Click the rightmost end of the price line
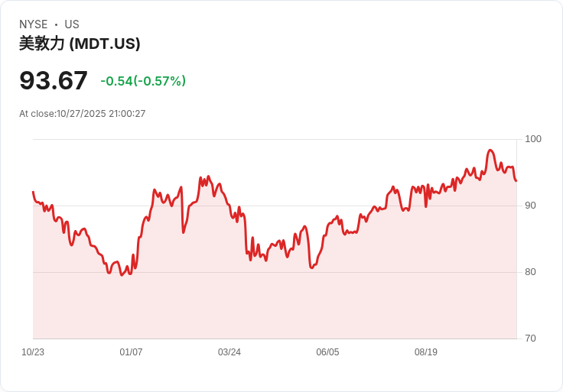Screen dimensions: 563x392 click(x=516, y=180)
